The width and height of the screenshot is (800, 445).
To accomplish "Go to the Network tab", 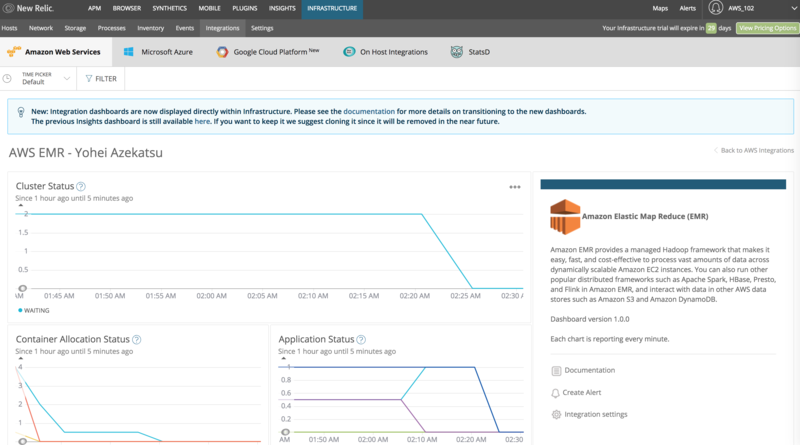I will (x=41, y=28).
